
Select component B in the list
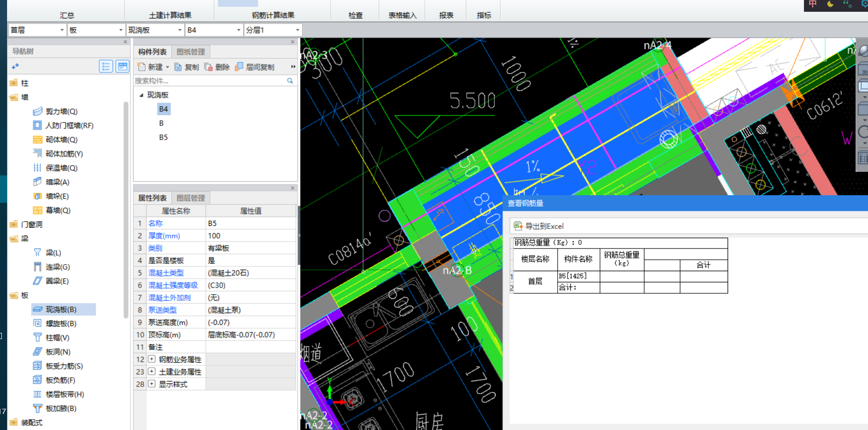tap(162, 123)
